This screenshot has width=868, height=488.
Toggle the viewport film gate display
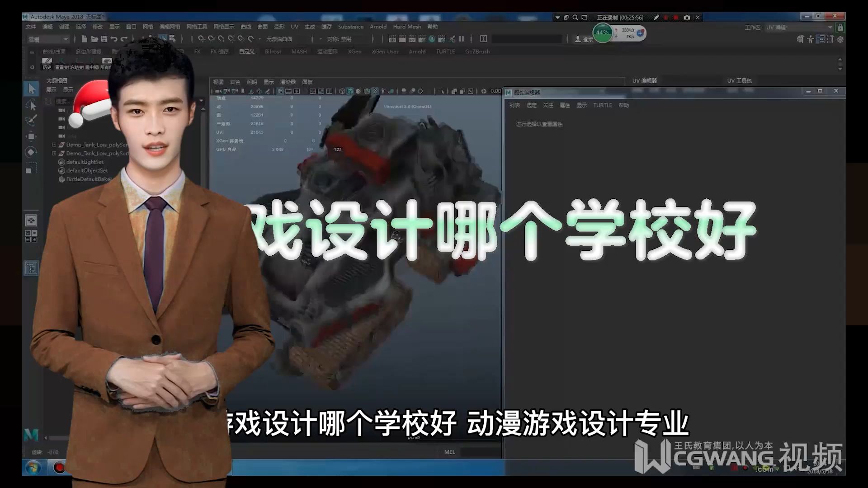tap(288, 91)
